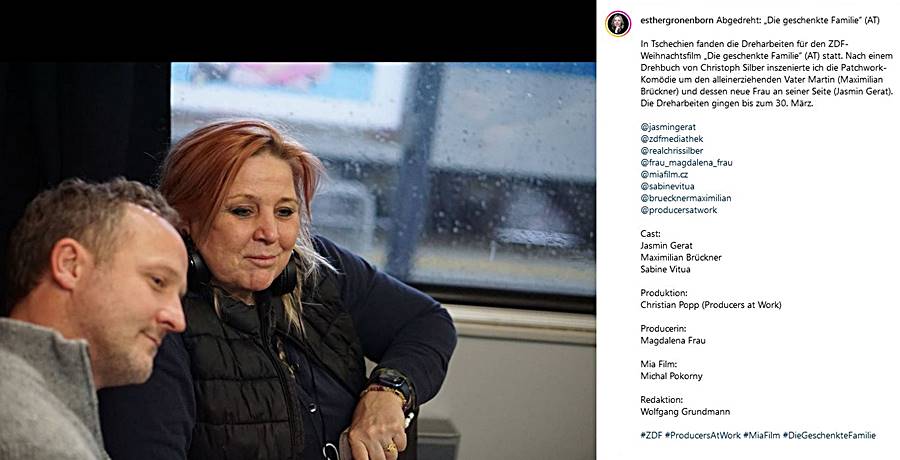
Task: Open the #ProducersAtWork hashtag
Action: 703,435
